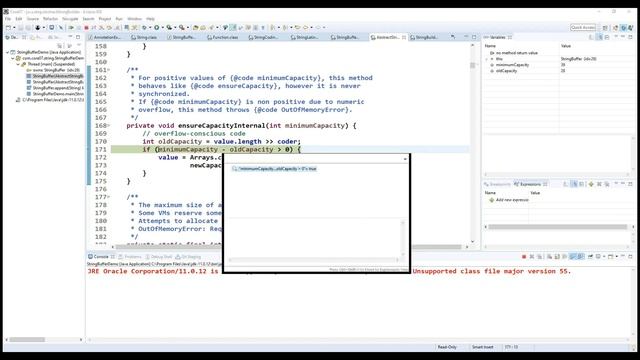Toggle Show Logical Structure in Variables view
Image resolution: width=640 pixels, height=360 pixels.
[599, 37]
